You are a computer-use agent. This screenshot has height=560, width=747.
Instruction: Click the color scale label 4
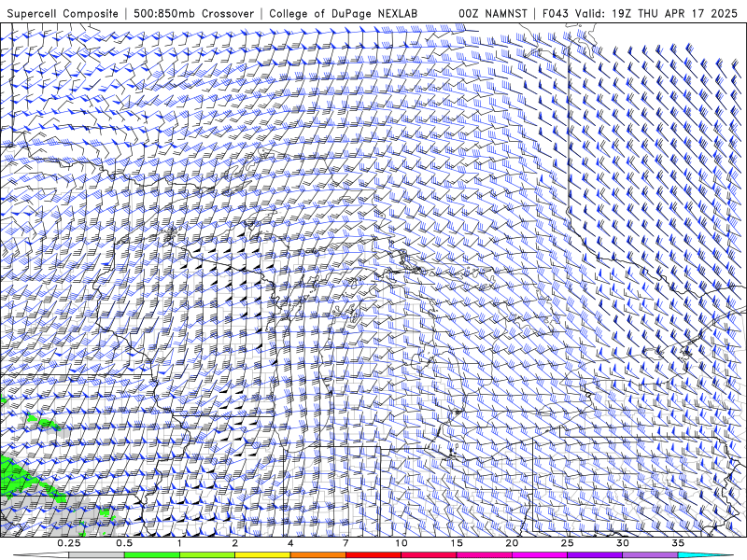pos(290,543)
